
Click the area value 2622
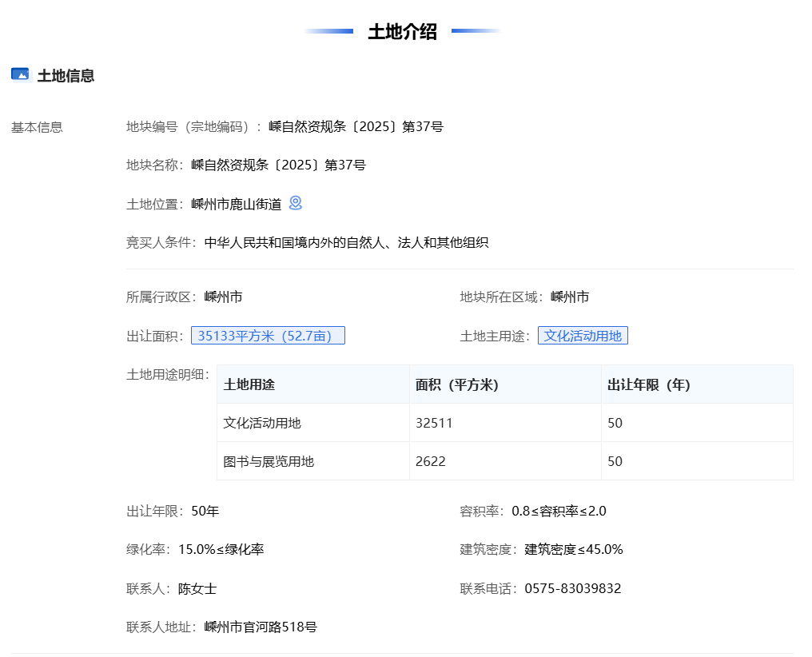431,461
